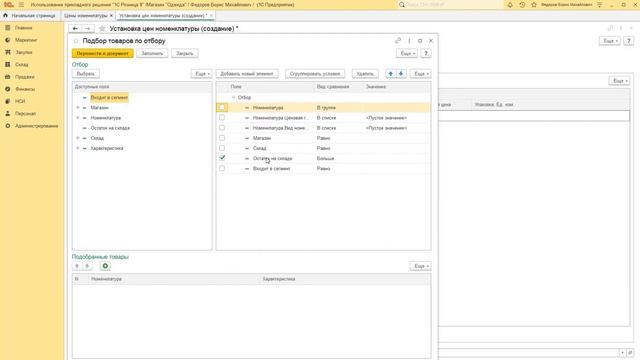Enable the Склад Равно filter checkbox
The image size is (640, 360).
[x=222, y=148]
